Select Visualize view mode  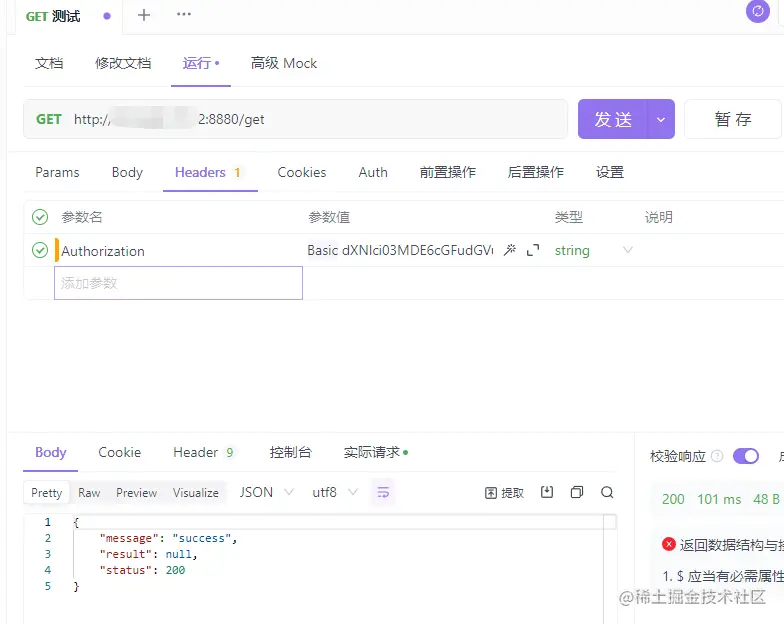click(196, 493)
